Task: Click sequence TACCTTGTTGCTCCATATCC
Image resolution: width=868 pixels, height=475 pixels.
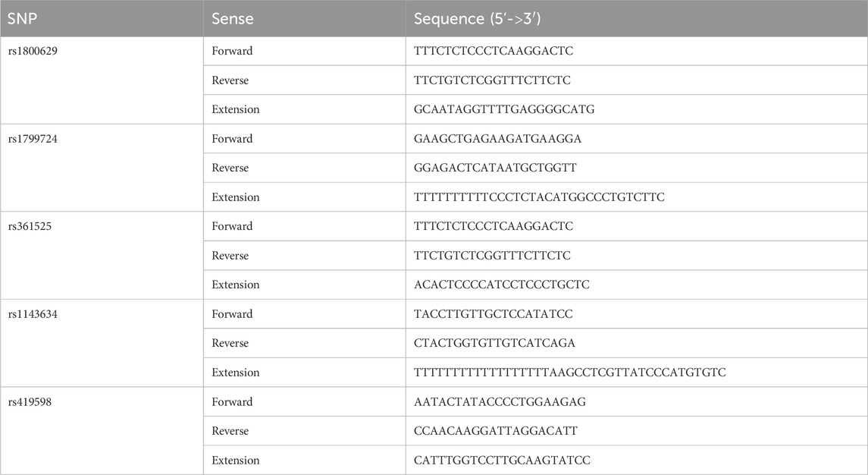Action: 494,314
